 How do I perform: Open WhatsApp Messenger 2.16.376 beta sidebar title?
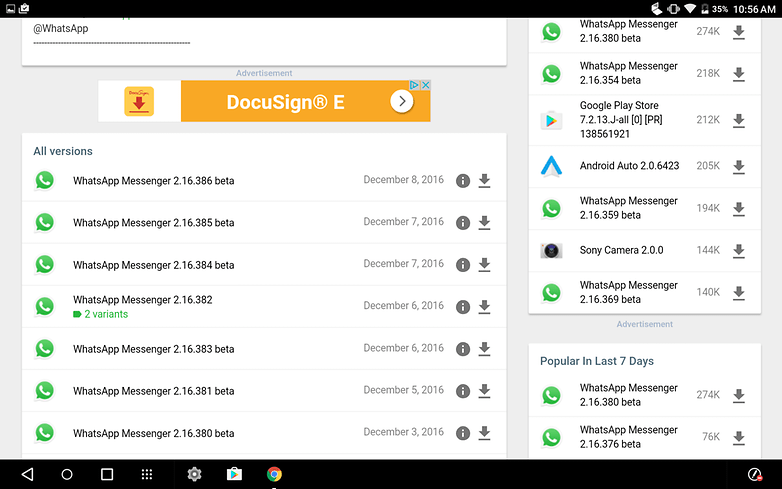[628, 437]
